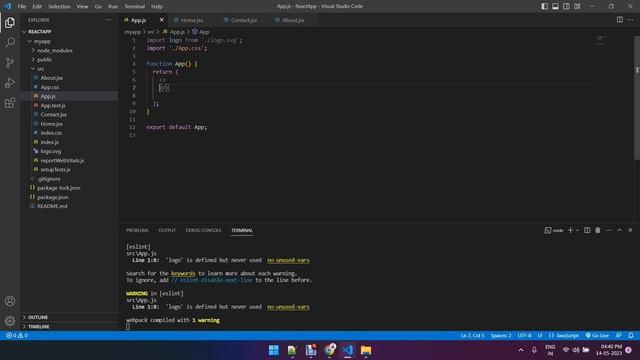
Task: Select the node terminal instance
Action: point(554,230)
